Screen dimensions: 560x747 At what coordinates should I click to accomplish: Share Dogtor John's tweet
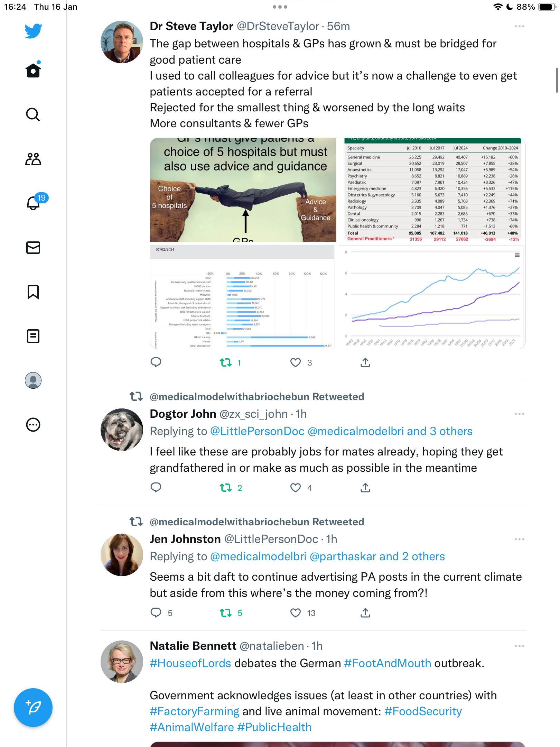point(365,487)
